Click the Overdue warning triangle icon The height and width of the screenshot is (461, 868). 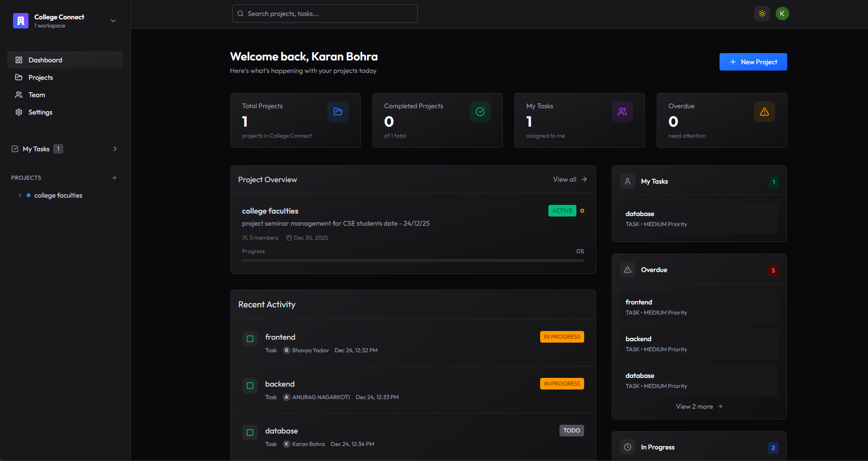765,112
